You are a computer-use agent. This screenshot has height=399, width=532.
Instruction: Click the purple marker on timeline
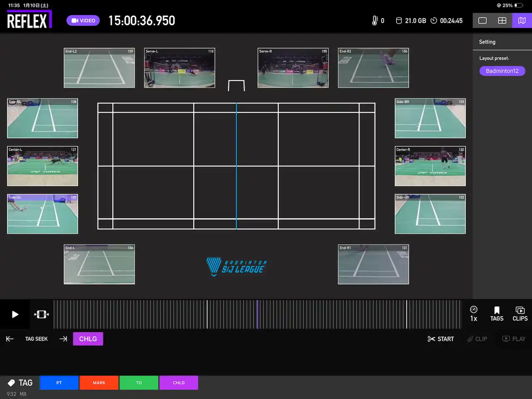click(x=257, y=314)
